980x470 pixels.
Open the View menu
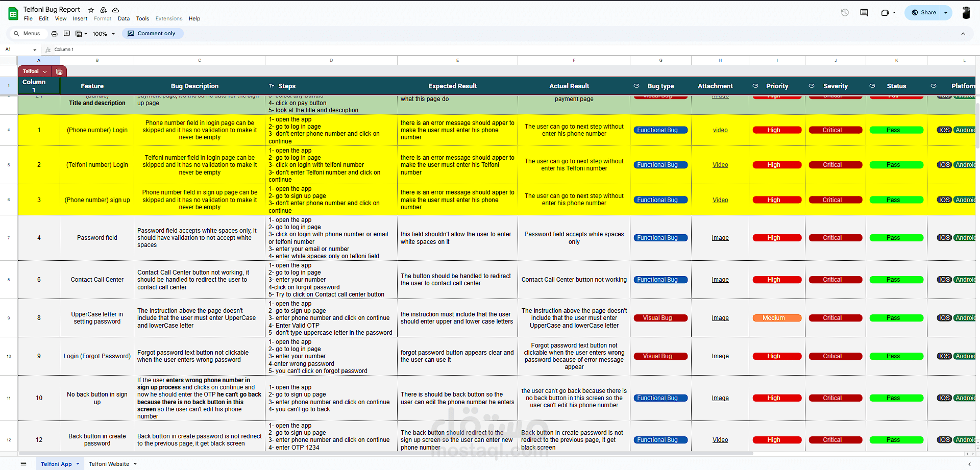[61, 19]
